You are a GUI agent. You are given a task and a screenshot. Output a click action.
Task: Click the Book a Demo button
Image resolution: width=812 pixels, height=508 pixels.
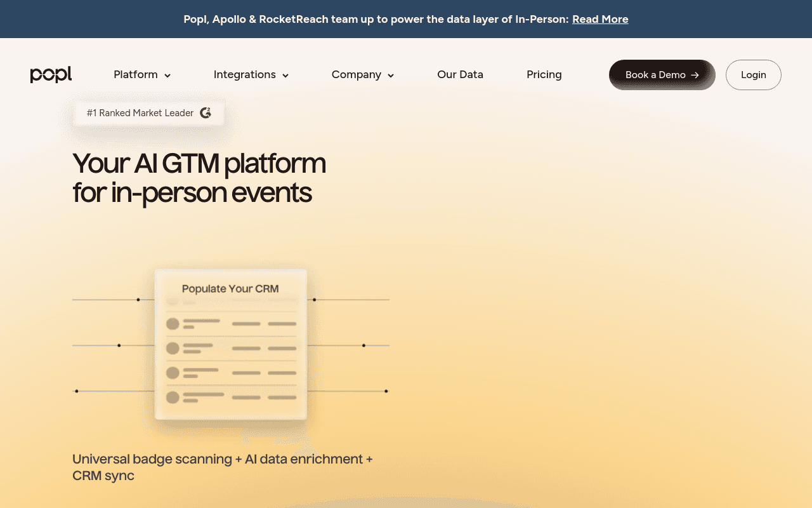pos(662,75)
